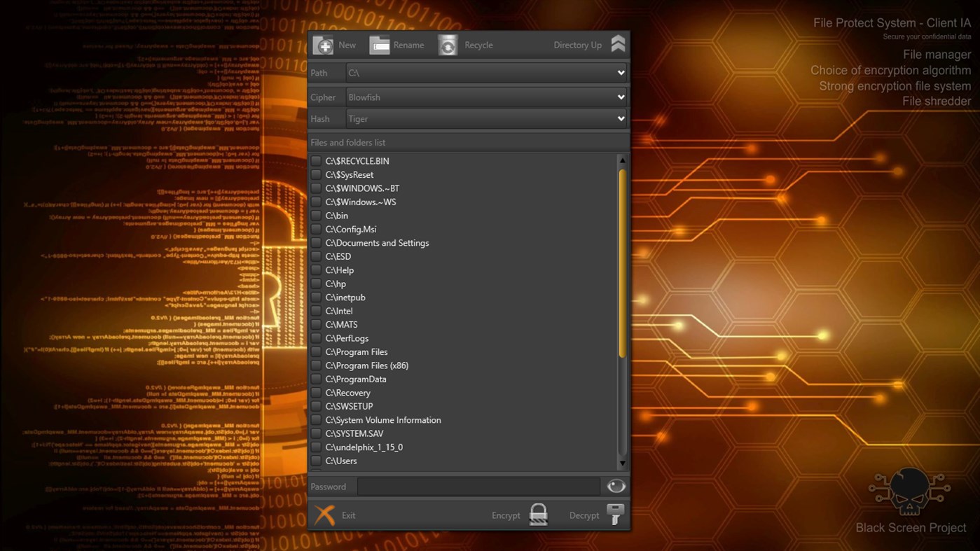Click the Directory Up chevron icon
The width and height of the screenshot is (980, 551).
pyautogui.click(x=617, y=43)
